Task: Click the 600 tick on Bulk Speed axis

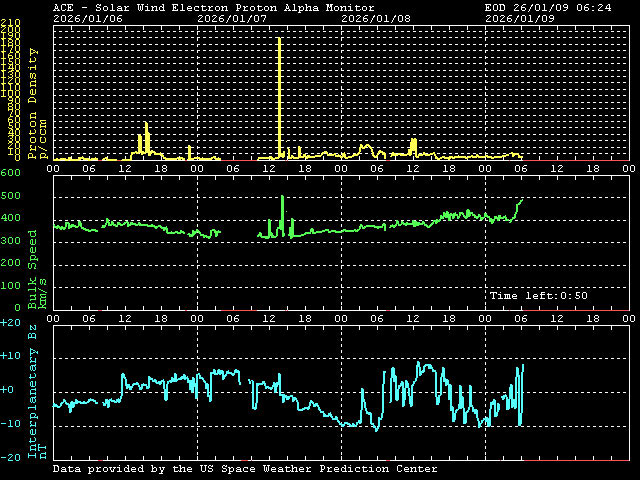Action: point(10,173)
